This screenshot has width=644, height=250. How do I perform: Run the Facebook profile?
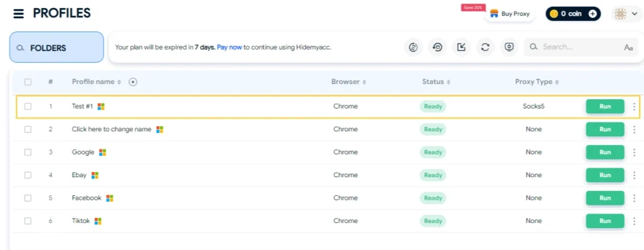pyautogui.click(x=605, y=198)
